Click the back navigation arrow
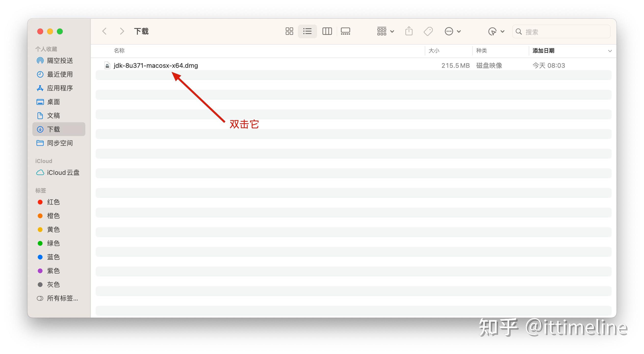644x354 pixels. [104, 31]
